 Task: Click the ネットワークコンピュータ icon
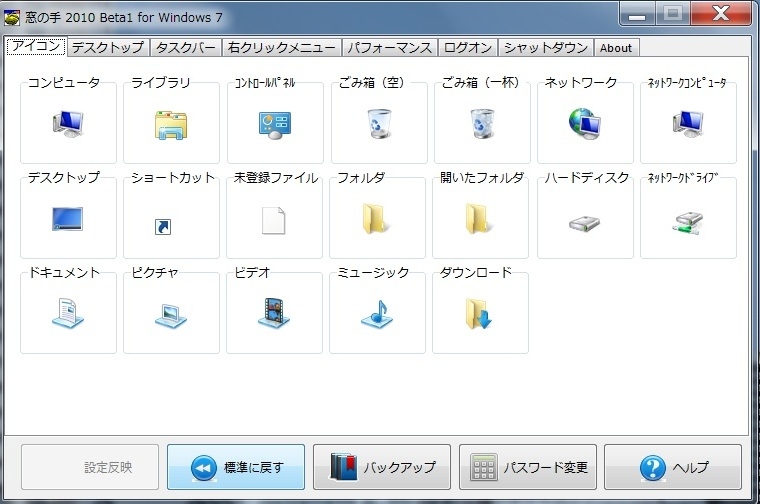click(x=688, y=124)
